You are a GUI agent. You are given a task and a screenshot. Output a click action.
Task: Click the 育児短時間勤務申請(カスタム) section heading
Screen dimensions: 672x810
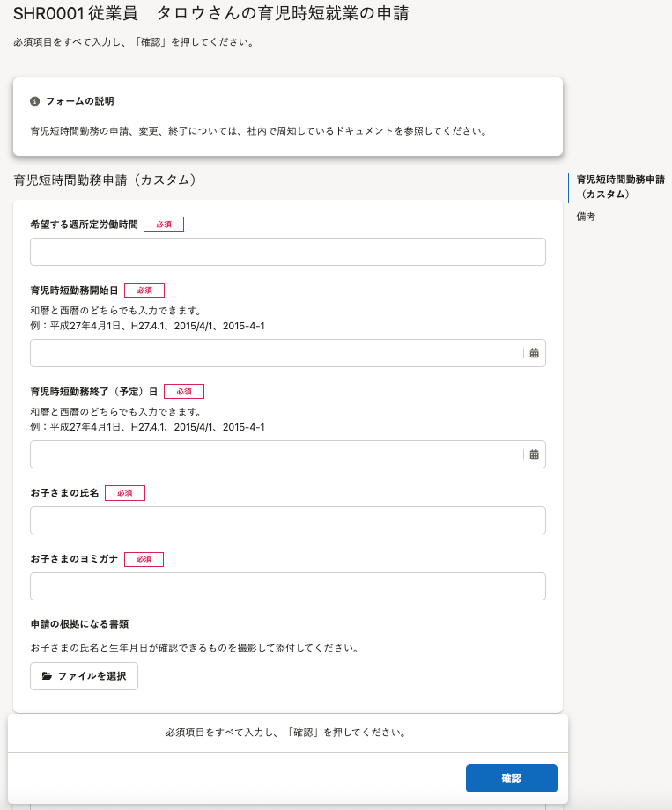tap(105, 180)
